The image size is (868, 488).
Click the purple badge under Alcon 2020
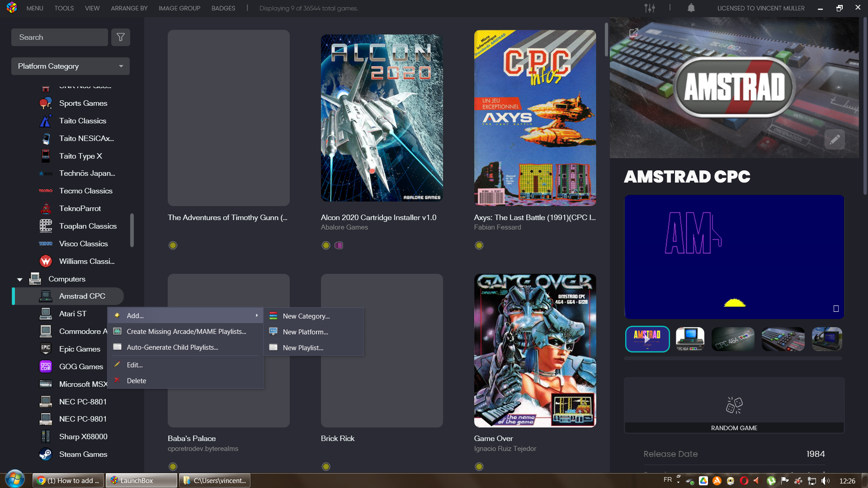339,245
